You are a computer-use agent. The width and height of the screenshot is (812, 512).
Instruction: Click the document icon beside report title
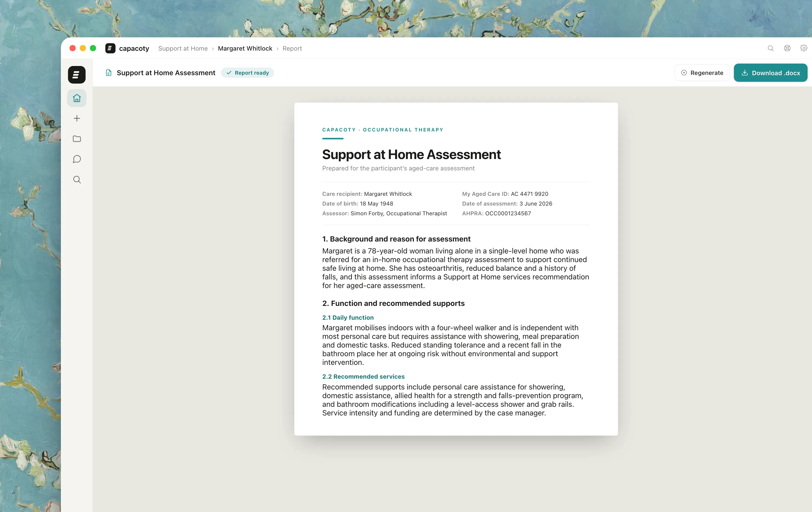tap(109, 73)
